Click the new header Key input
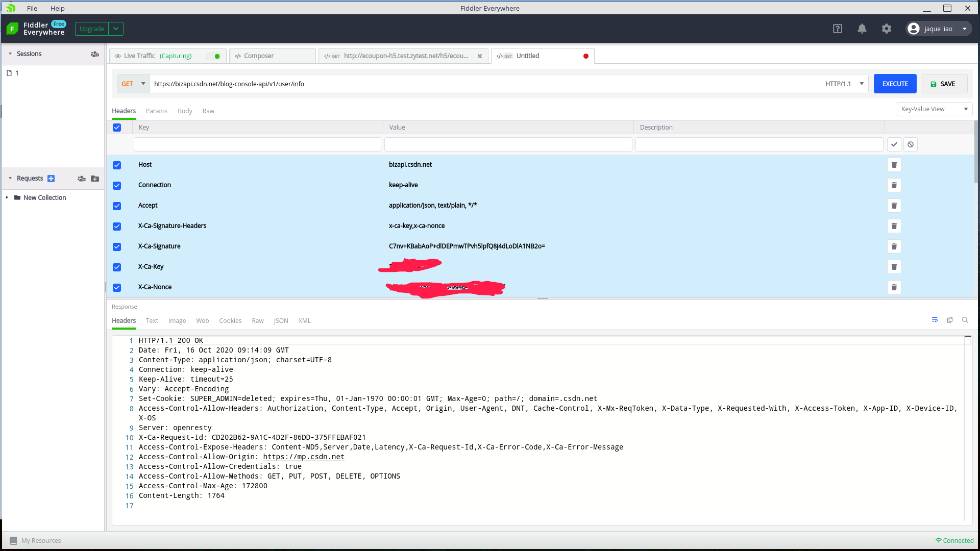Image resolution: width=980 pixels, height=551 pixels. pyautogui.click(x=257, y=144)
